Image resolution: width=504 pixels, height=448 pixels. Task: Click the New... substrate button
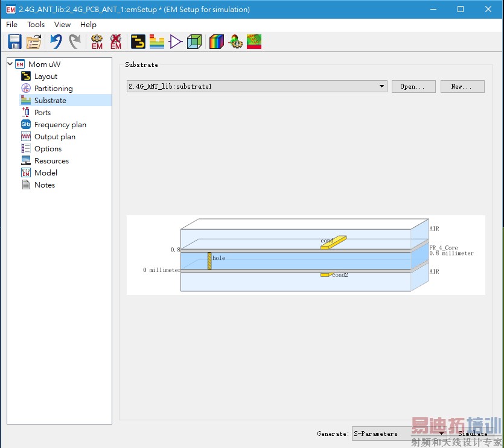pyautogui.click(x=462, y=86)
